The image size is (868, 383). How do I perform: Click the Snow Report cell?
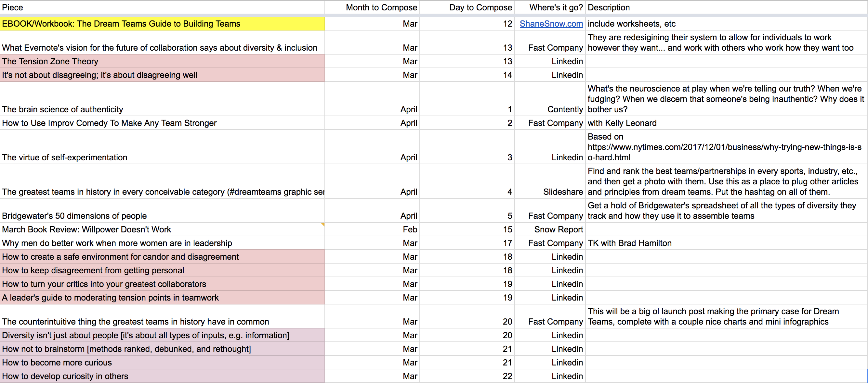tap(558, 229)
